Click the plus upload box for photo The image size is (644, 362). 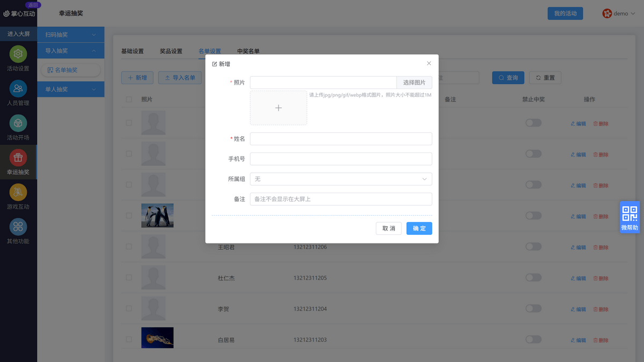click(279, 108)
